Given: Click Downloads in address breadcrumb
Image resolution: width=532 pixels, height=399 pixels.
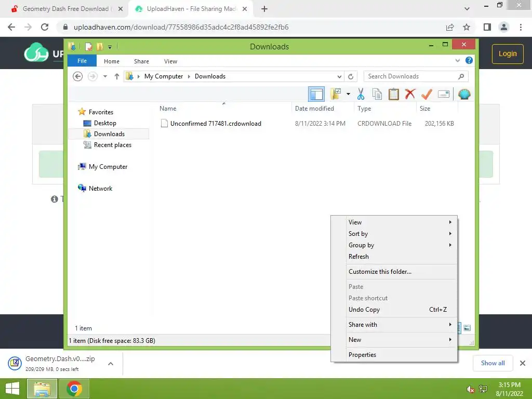Looking at the screenshot, I should click(210, 76).
